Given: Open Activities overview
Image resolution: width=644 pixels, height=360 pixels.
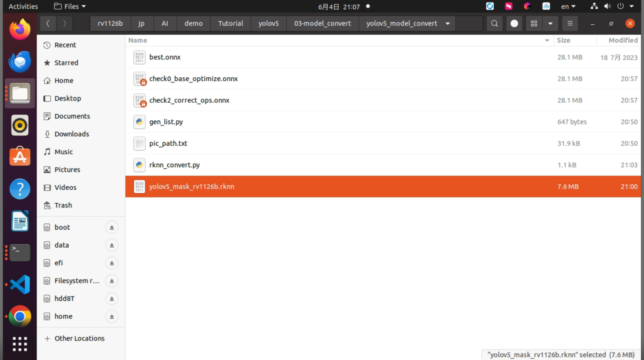Looking at the screenshot, I should (x=23, y=6).
